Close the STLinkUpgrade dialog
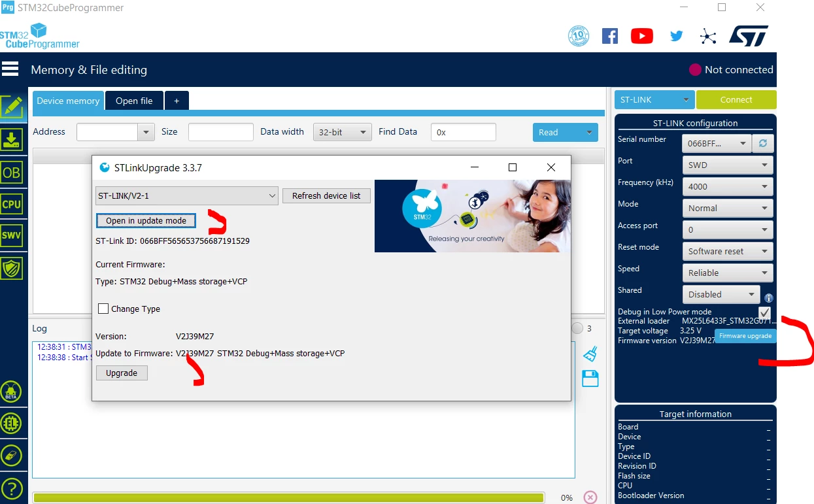This screenshot has width=814, height=504. [x=551, y=167]
